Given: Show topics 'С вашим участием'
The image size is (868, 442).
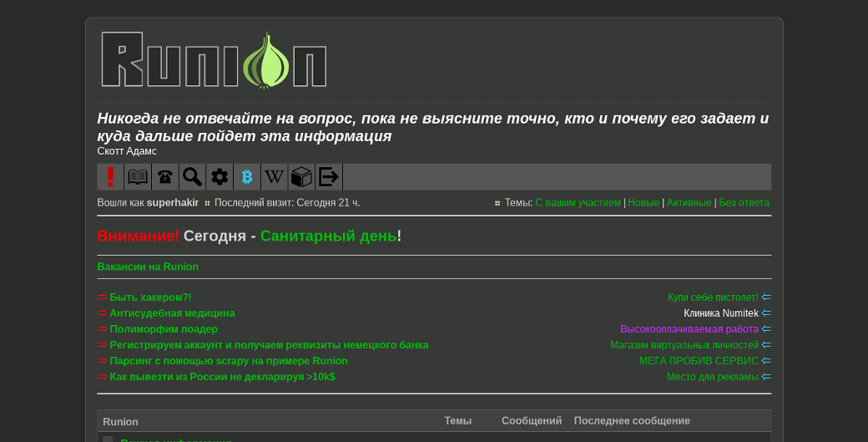Looking at the screenshot, I should 578,203.
